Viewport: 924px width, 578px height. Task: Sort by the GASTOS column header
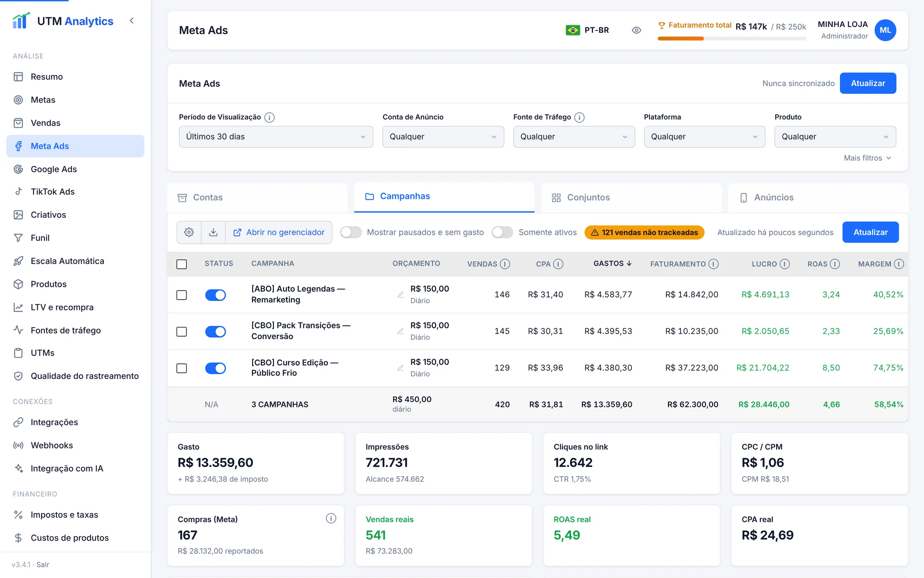[x=612, y=264]
